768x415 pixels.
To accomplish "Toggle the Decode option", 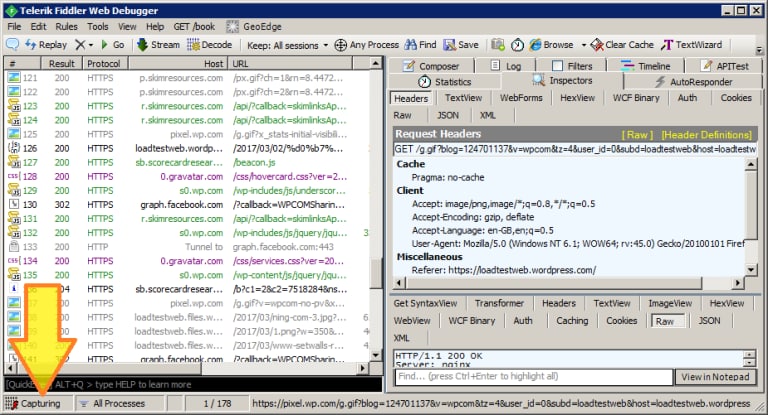I will 210,45.
